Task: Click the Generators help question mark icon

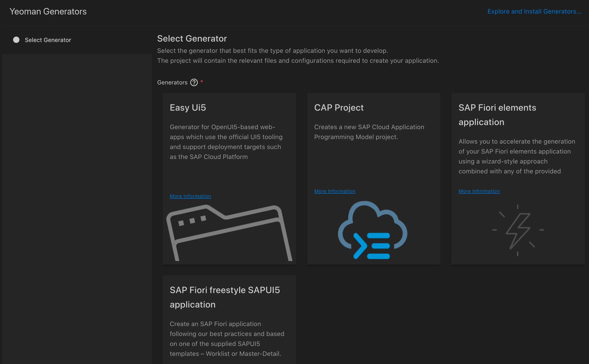Action: coord(194,83)
